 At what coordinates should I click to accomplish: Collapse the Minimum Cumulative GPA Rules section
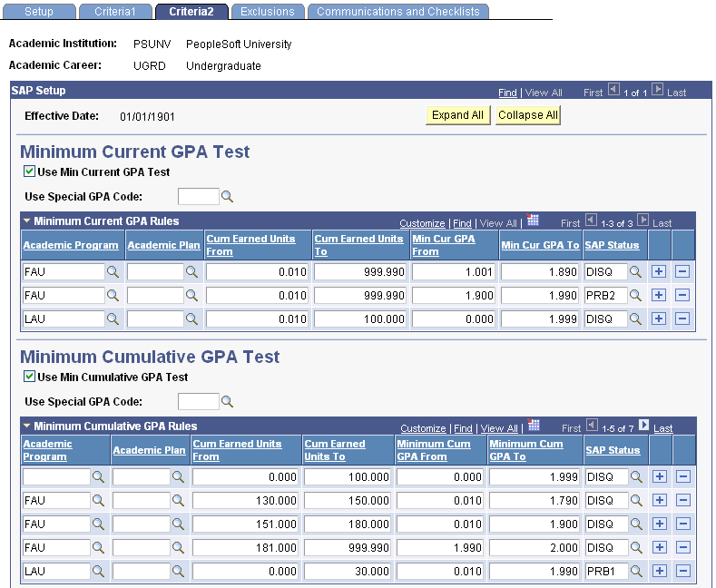(x=27, y=426)
